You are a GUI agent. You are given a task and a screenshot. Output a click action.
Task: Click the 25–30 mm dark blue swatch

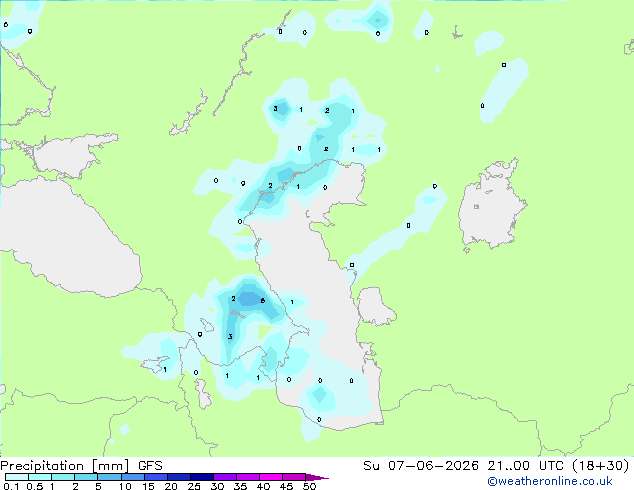[x=202, y=477]
